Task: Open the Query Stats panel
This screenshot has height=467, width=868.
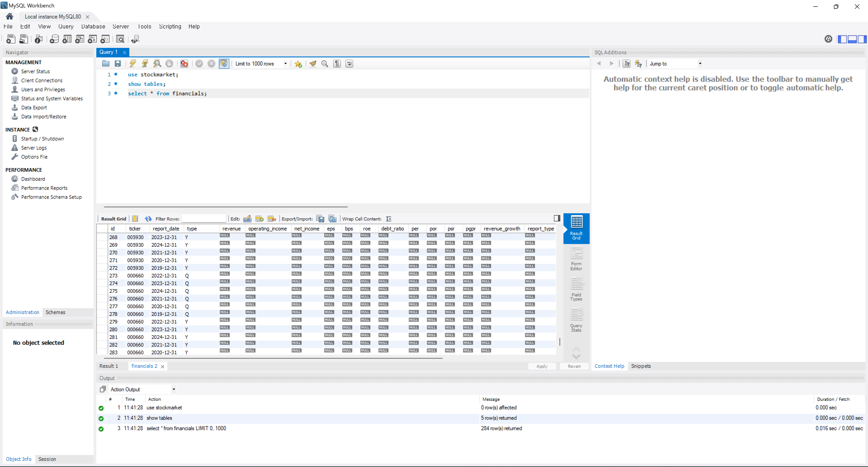Action: [576, 320]
